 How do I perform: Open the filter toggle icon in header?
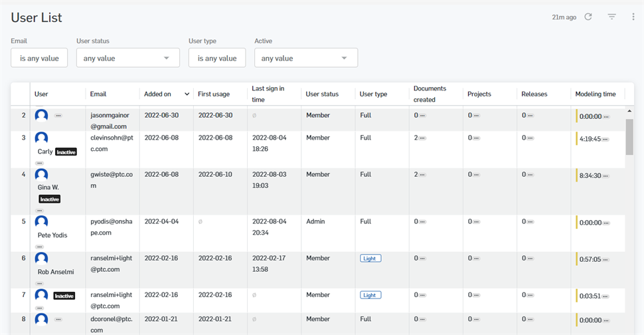pos(612,17)
